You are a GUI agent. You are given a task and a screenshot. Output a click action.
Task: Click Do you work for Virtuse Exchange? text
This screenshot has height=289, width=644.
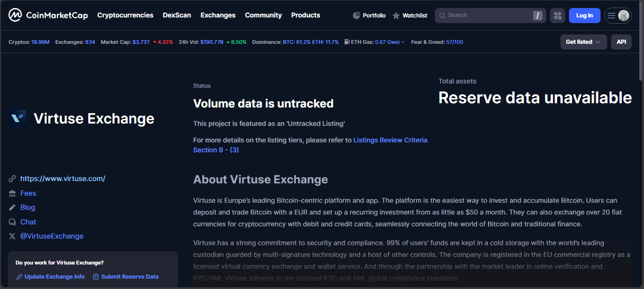click(x=59, y=263)
